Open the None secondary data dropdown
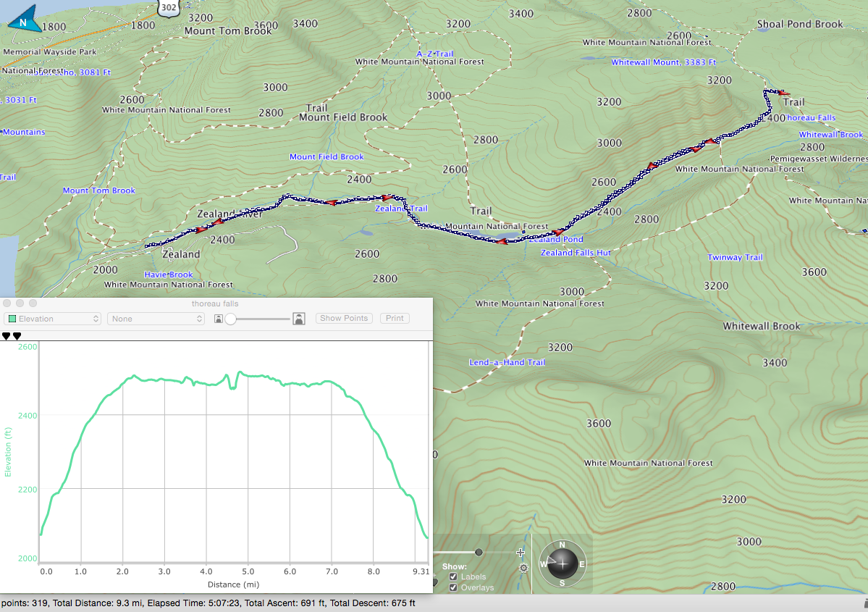The image size is (868, 612). click(x=156, y=319)
